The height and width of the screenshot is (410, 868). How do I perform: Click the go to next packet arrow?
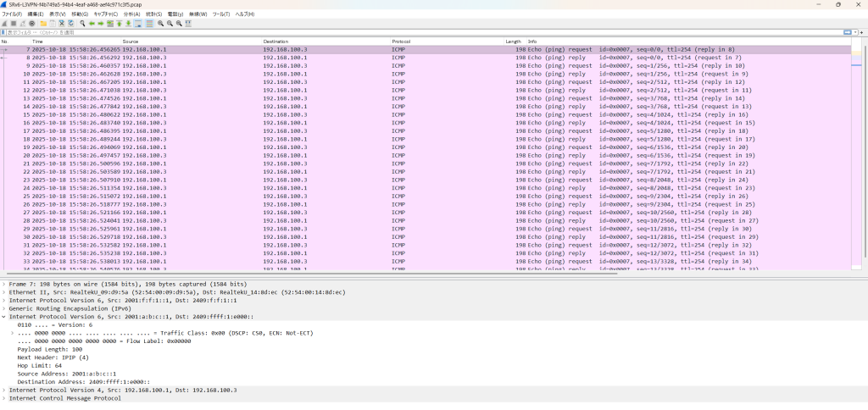[101, 24]
